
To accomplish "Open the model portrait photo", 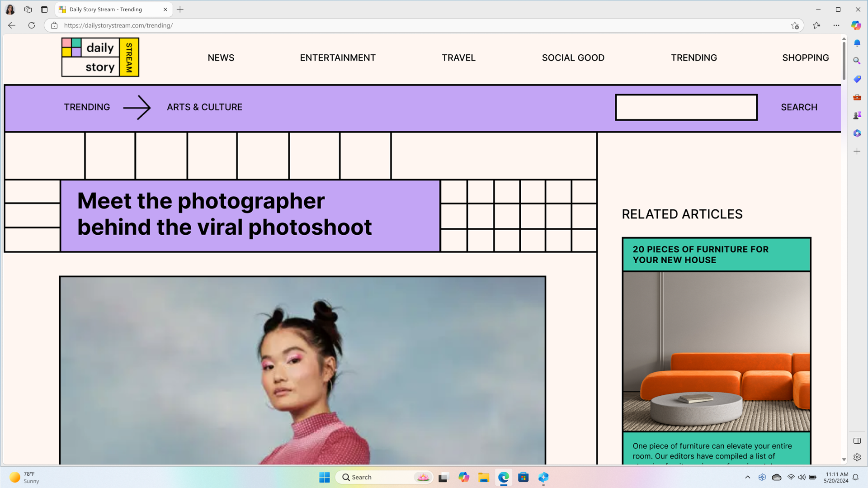I will pos(302,370).
